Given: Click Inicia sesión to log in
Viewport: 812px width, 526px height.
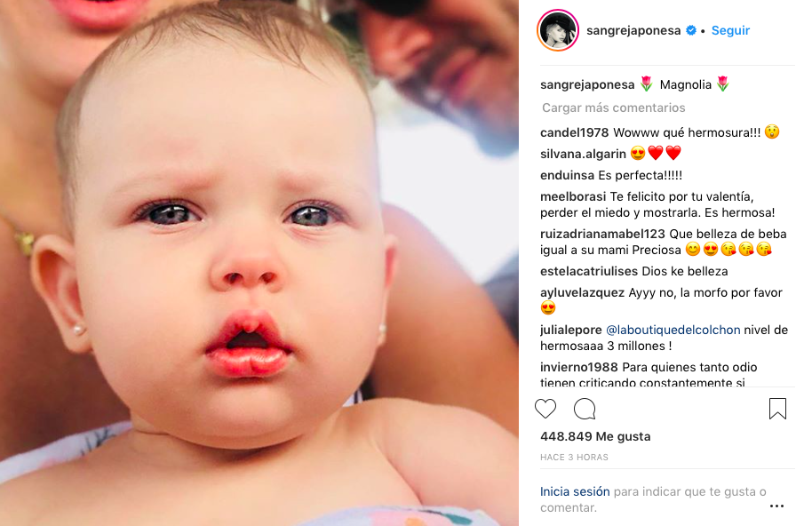Looking at the screenshot, I should point(575,491).
